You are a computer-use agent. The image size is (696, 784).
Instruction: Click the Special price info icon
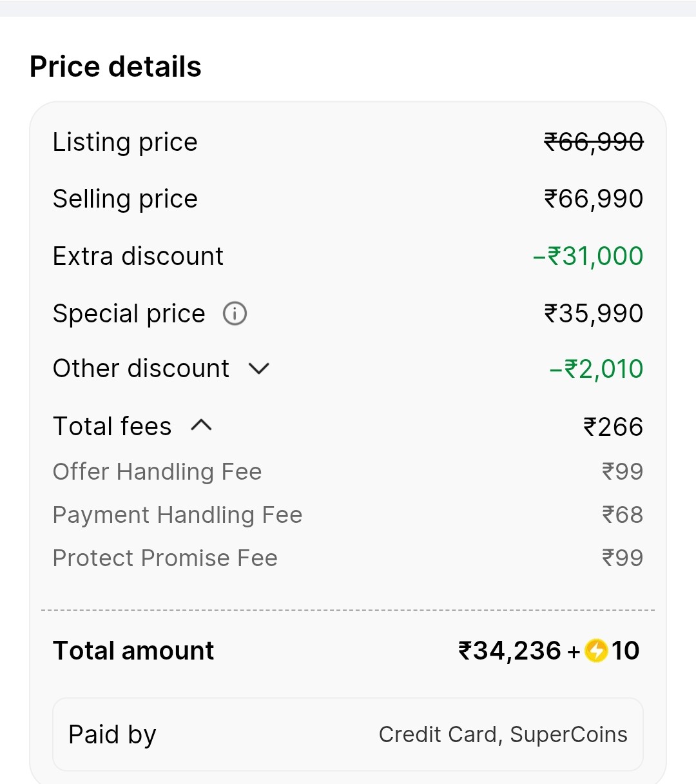pos(235,314)
